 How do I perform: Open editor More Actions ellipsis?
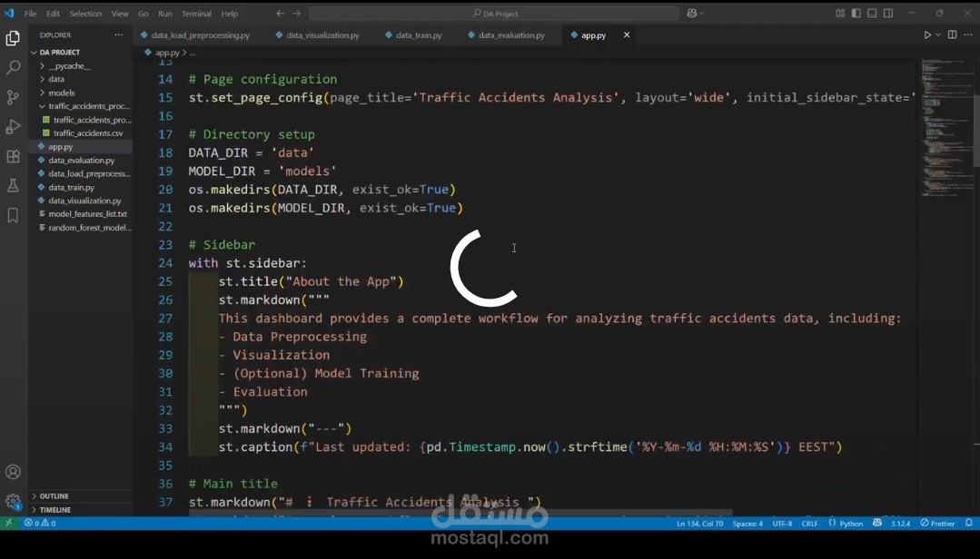click(967, 35)
